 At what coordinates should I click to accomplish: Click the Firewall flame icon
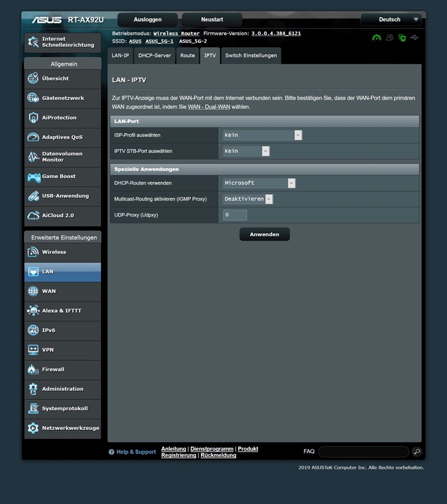click(x=33, y=369)
